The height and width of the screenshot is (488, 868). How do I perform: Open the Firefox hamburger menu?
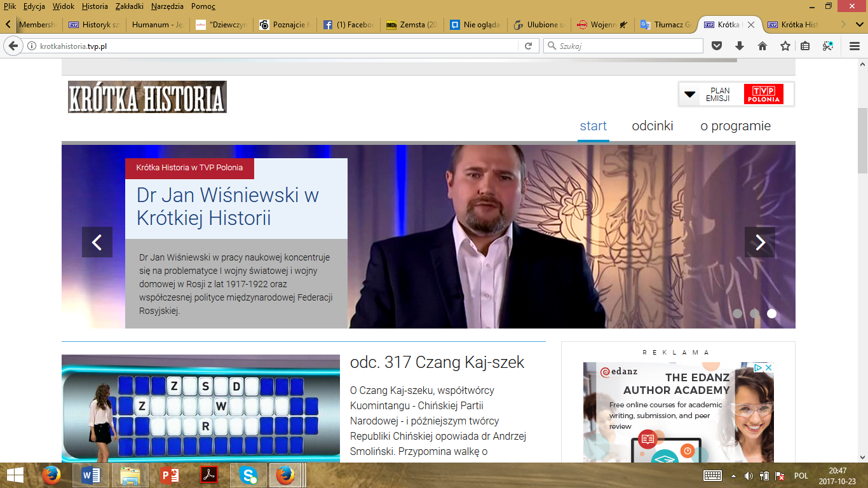[855, 46]
